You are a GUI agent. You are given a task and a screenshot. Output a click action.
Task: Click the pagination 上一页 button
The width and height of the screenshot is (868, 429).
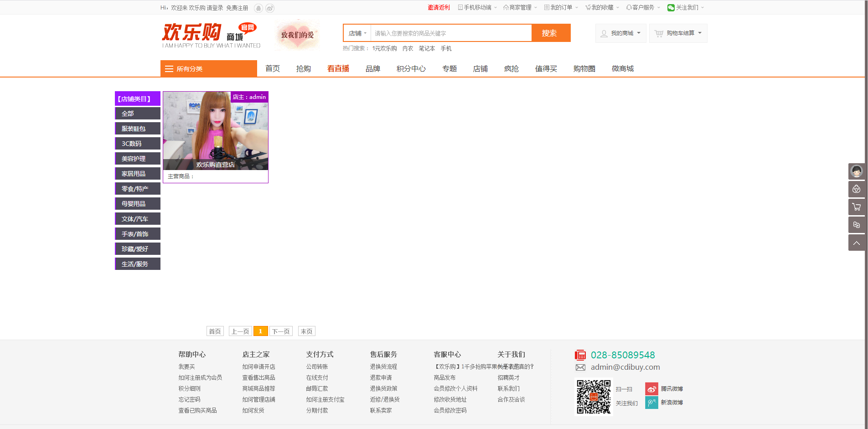click(240, 331)
